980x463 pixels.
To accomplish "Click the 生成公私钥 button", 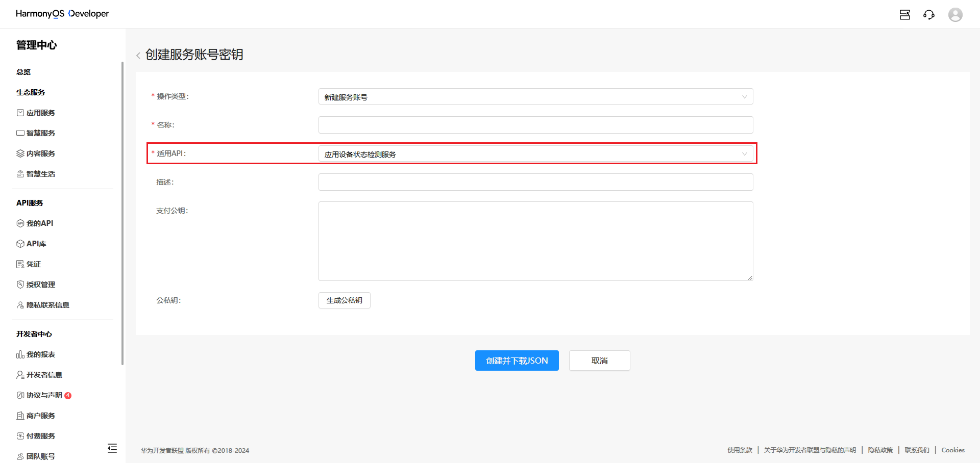I will pos(344,300).
